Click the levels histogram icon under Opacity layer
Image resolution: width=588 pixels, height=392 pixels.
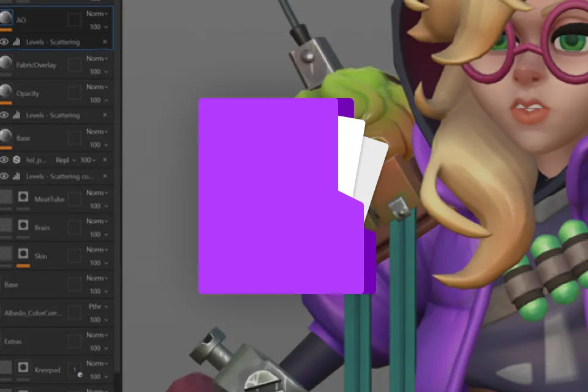click(x=17, y=115)
